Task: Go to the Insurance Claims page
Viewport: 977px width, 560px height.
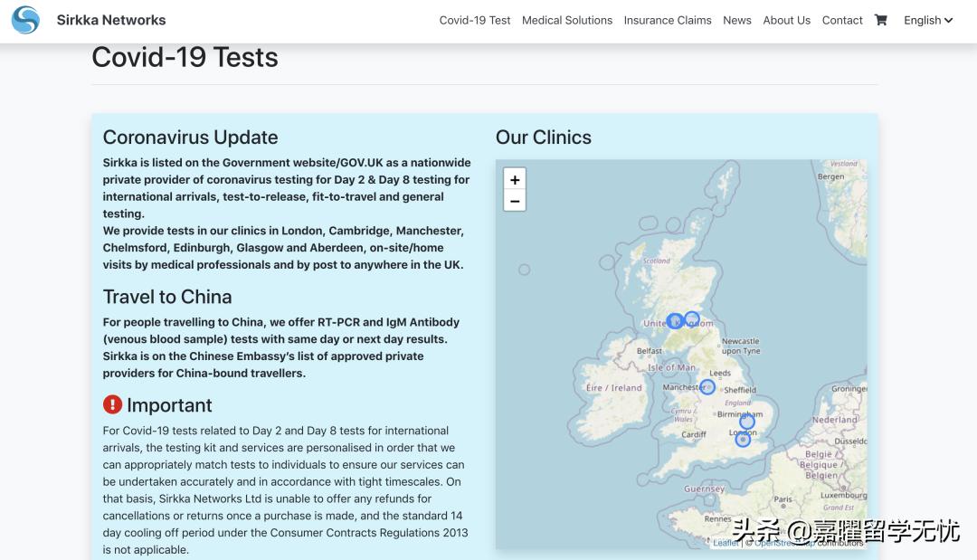Action: 668,20
